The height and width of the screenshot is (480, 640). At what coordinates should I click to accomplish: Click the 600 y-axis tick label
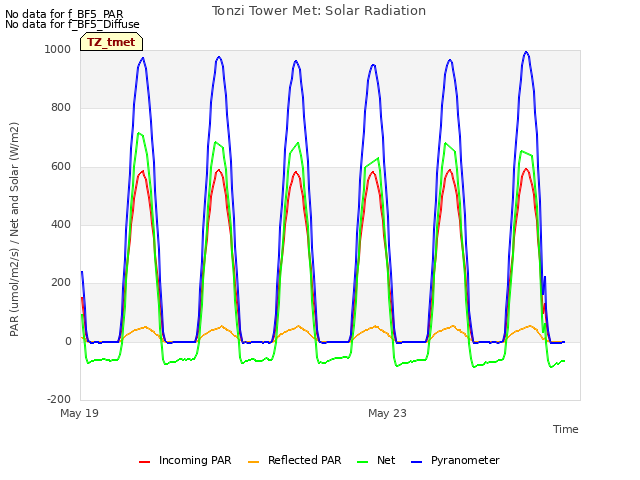(x=61, y=167)
